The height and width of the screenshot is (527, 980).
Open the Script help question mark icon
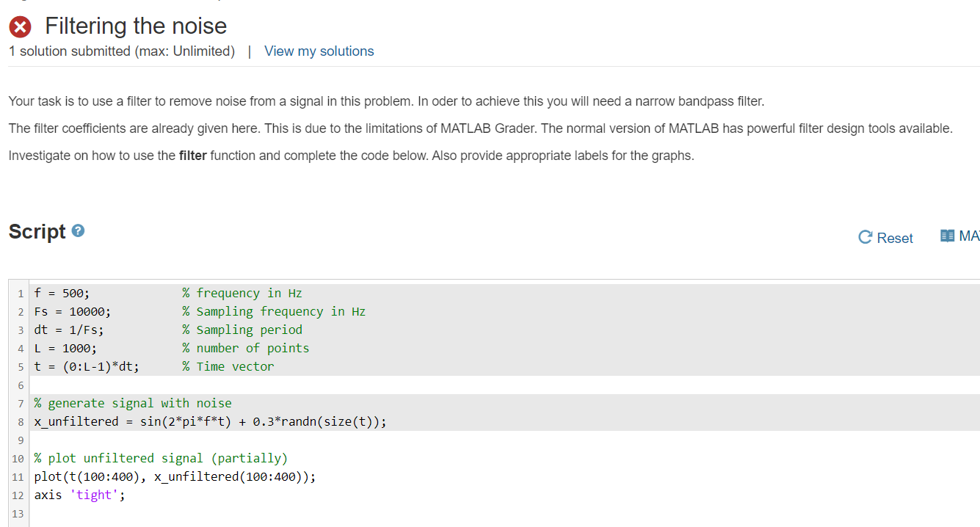coord(78,230)
